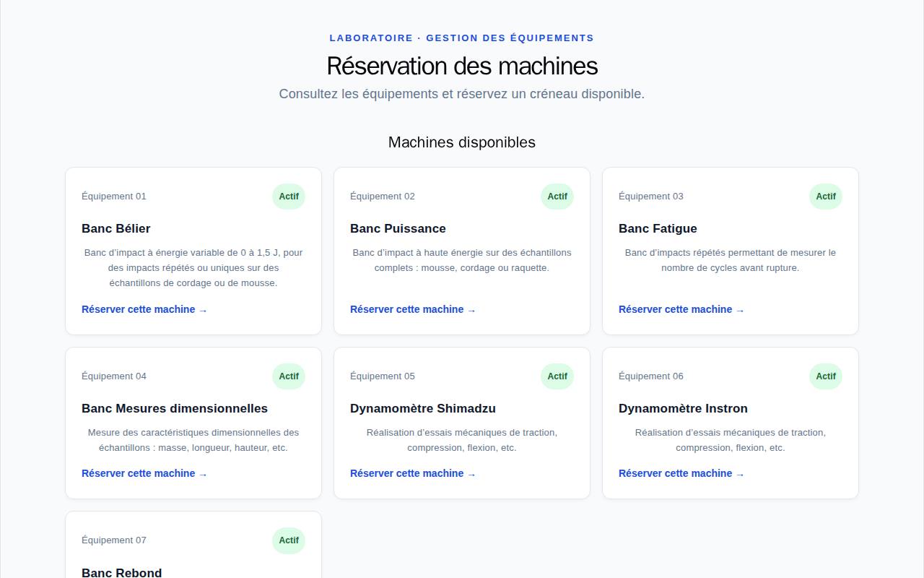Click the Banc Bélier description text
The width and height of the screenshot is (924, 578).
[193, 268]
